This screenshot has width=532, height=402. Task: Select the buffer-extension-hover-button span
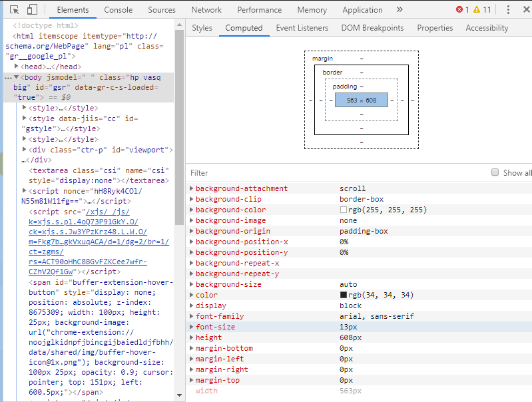(x=101, y=337)
